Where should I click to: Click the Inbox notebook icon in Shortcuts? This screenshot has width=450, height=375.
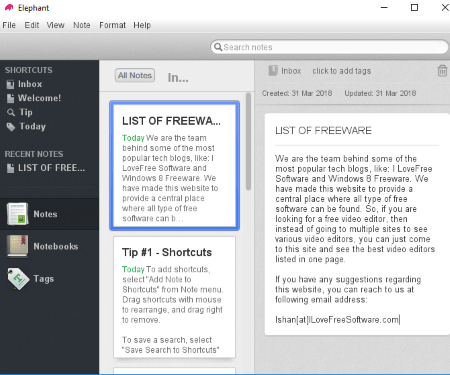point(11,84)
